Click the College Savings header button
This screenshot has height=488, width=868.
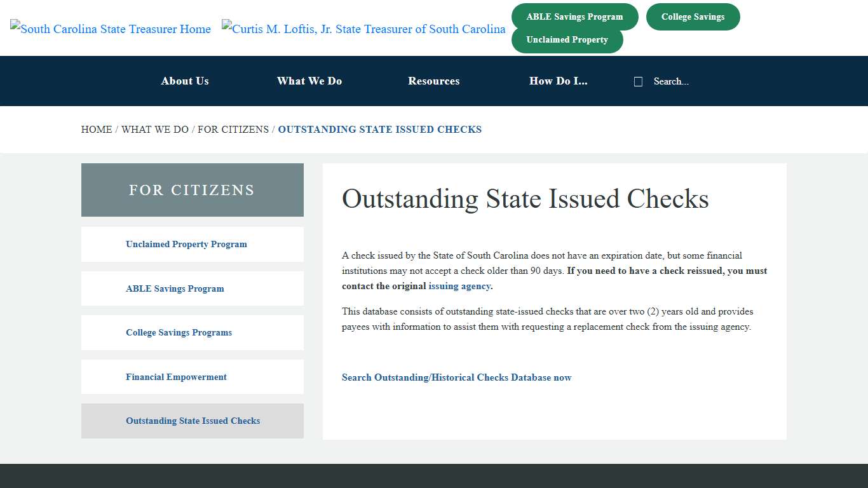[x=693, y=17]
